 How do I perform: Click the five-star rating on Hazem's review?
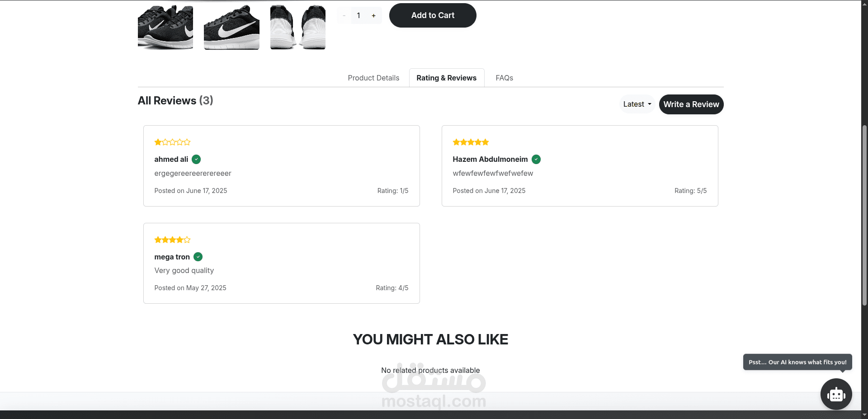pyautogui.click(x=471, y=142)
